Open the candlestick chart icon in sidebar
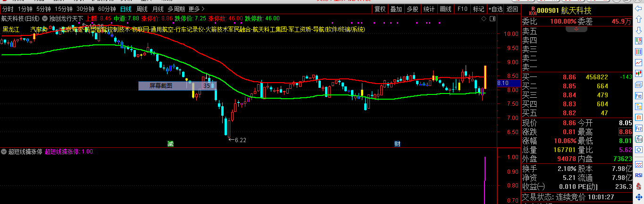The height and width of the screenshot is (204, 644). [x=639, y=73]
